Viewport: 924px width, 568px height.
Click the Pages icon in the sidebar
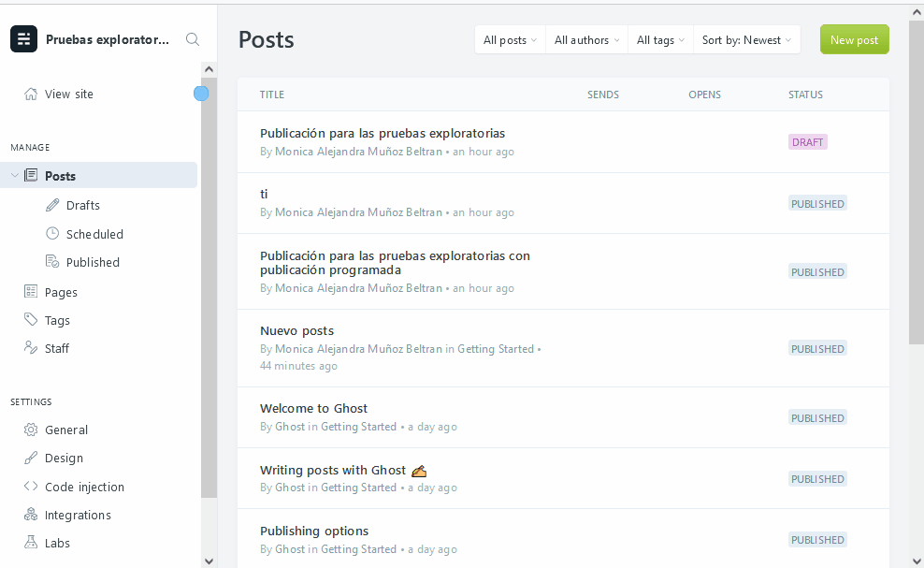click(30, 291)
